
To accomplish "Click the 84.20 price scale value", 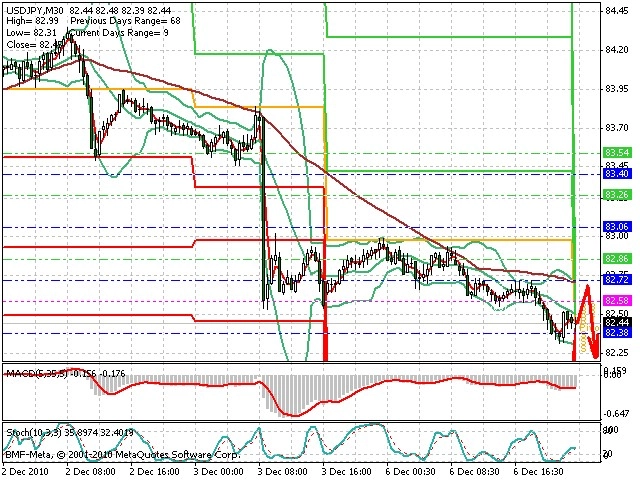I will coord(617,50).
